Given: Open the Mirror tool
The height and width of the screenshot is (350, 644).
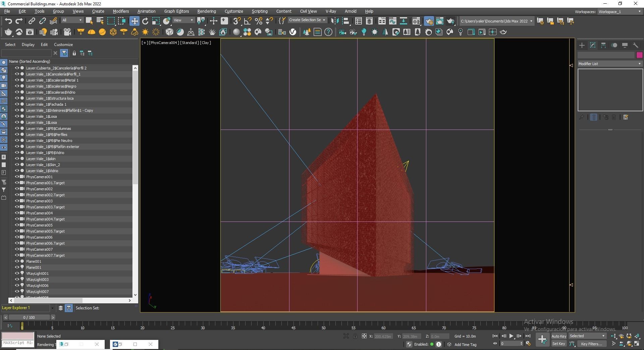Looking at the screenshot, I should [x=335, y=21].
